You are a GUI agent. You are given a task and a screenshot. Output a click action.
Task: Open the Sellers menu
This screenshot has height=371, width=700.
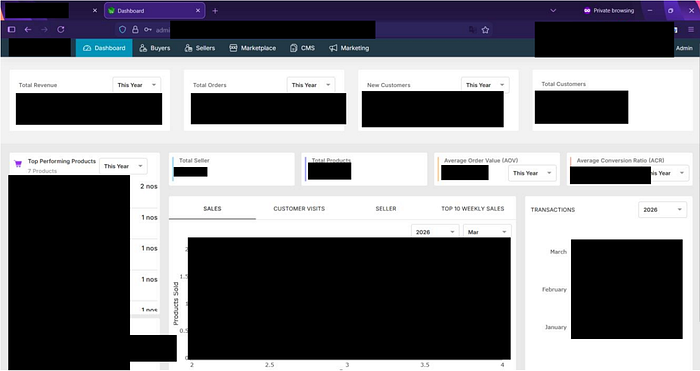click(200, 48)
